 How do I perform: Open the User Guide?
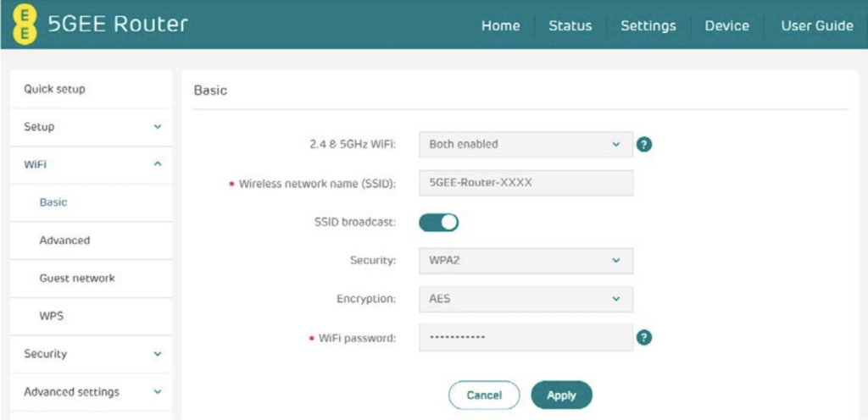816,25
